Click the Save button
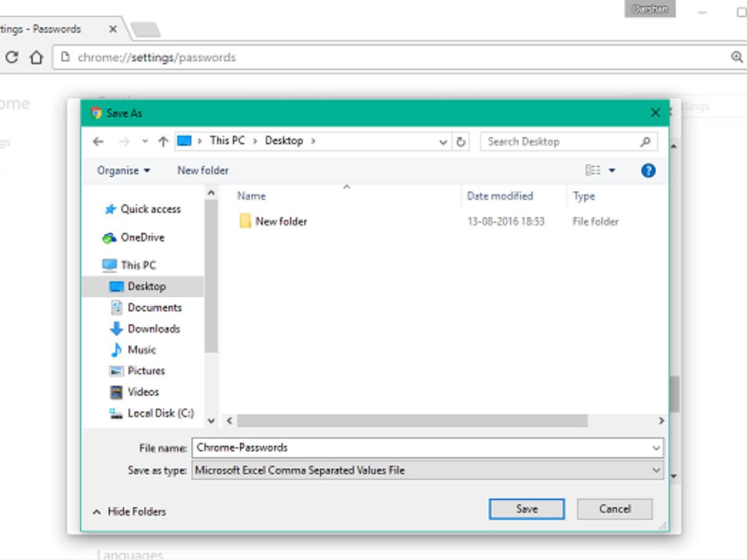The height and width of the screenshot is (560, 747). click(527, 509)
